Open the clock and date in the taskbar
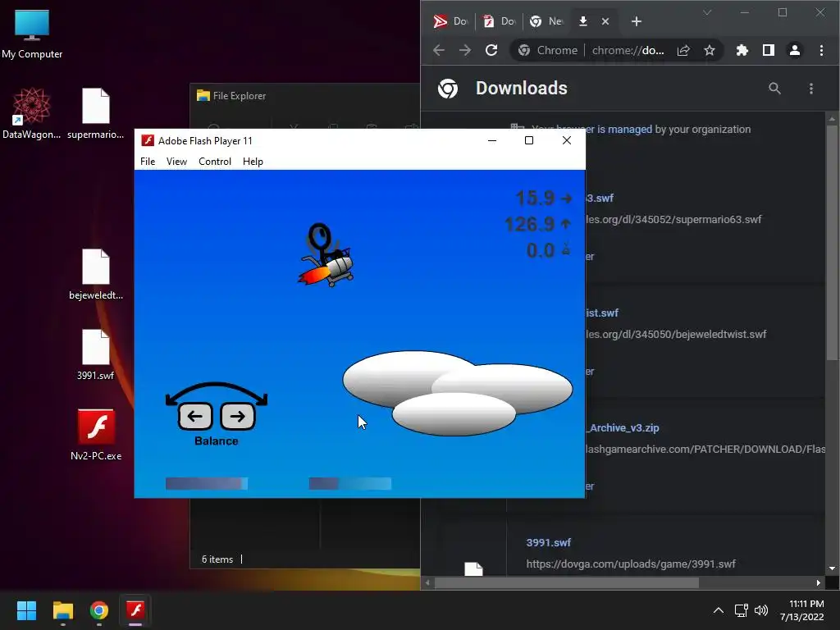840x630 pixels. point(802,610)
